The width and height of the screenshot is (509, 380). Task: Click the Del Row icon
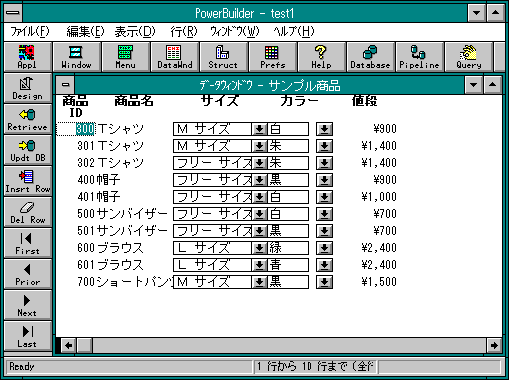(x=28, y=212)
